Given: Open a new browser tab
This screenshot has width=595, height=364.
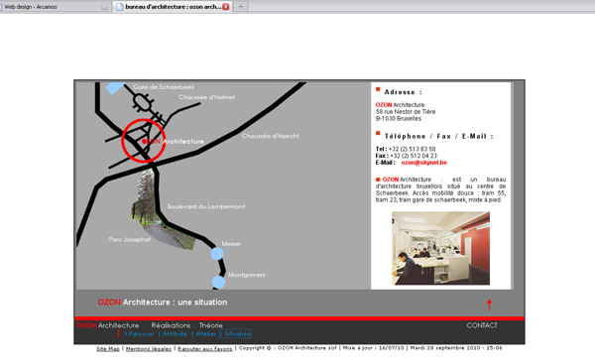Looking at the screenshot, I should point(241,7).
